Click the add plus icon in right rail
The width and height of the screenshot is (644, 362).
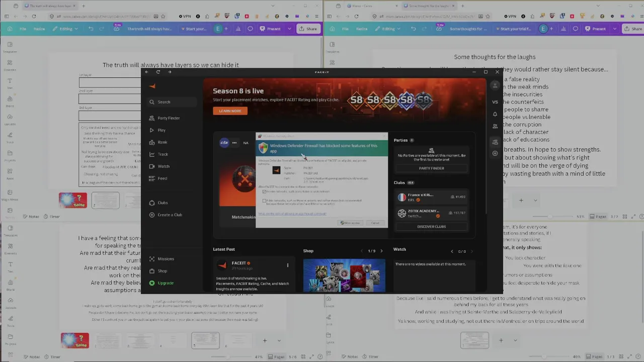coord(495,153)
